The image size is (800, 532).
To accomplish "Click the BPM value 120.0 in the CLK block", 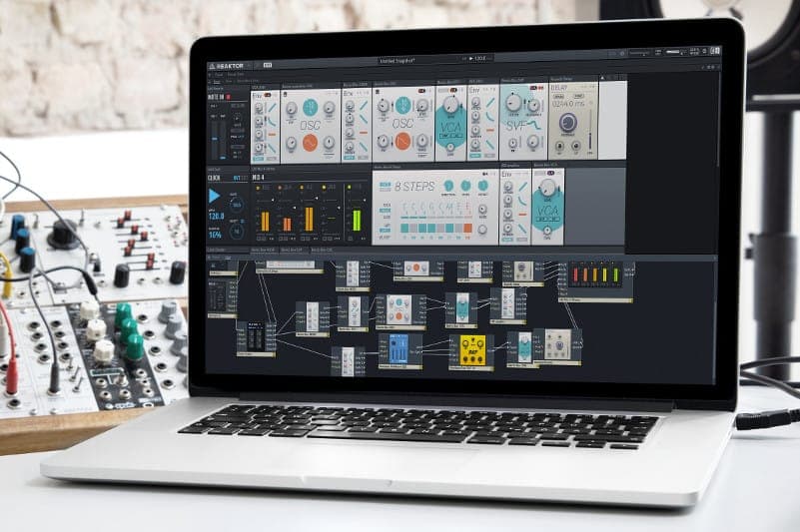I will (217, 217).
